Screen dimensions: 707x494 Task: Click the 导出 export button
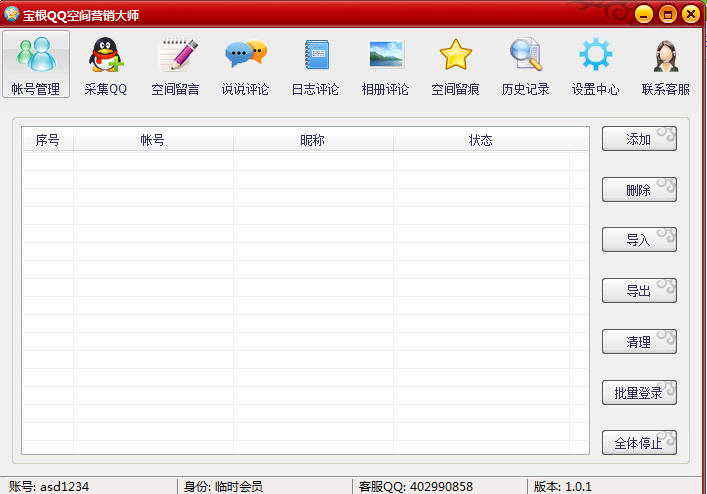point(639,291)
